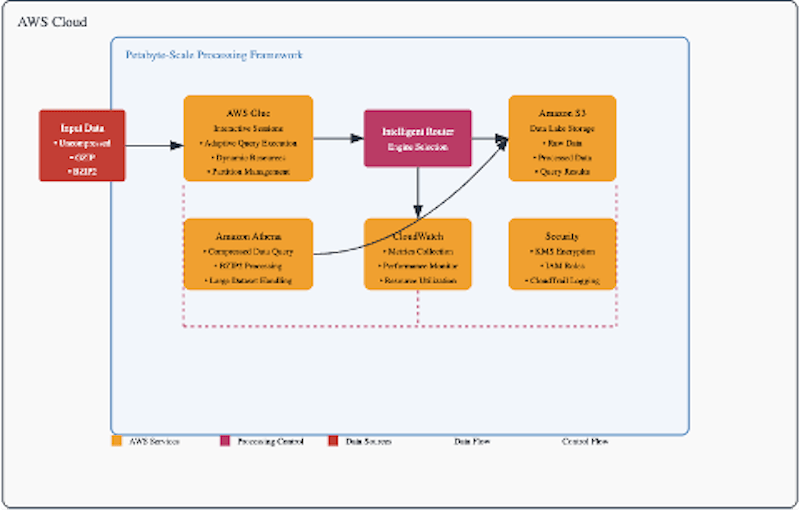This screenshot has height=510, width=800.
Task: Click the AWS Cloud label
Action: [52, 21]
